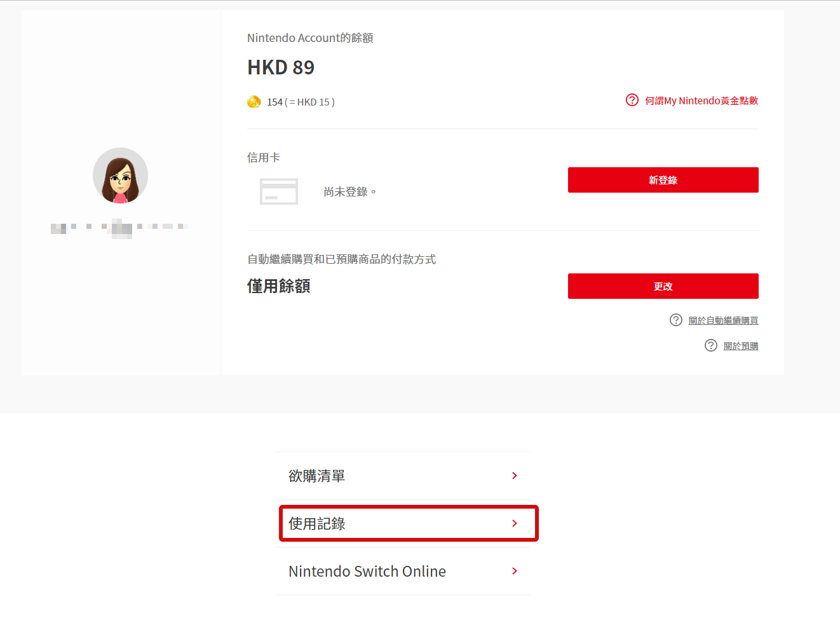Screen dimensions: 840x618
Task: Open the 欲購清單 wishlist menu item
Action: [403, 476]
